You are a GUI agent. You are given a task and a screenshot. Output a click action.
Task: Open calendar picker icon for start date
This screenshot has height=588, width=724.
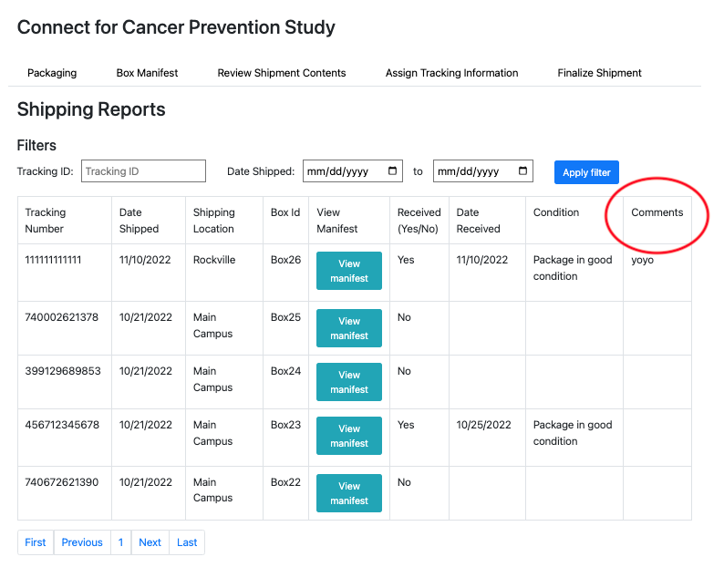(x=392, y=170)
